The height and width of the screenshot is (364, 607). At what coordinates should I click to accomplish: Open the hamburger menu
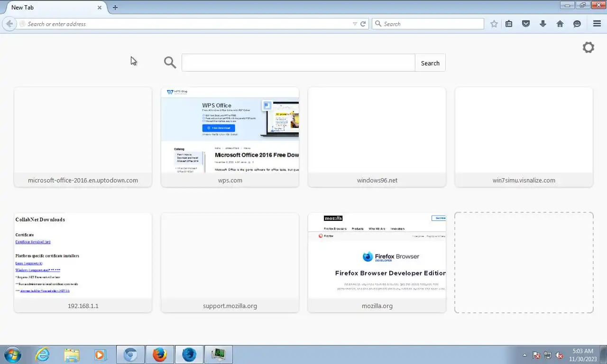(x=597, y=24)
